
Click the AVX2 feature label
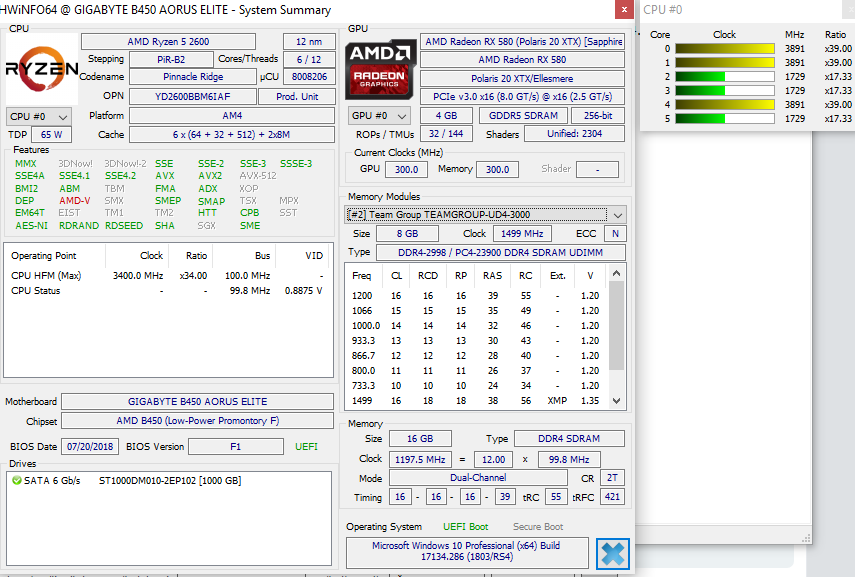click(x=210, y=176)
